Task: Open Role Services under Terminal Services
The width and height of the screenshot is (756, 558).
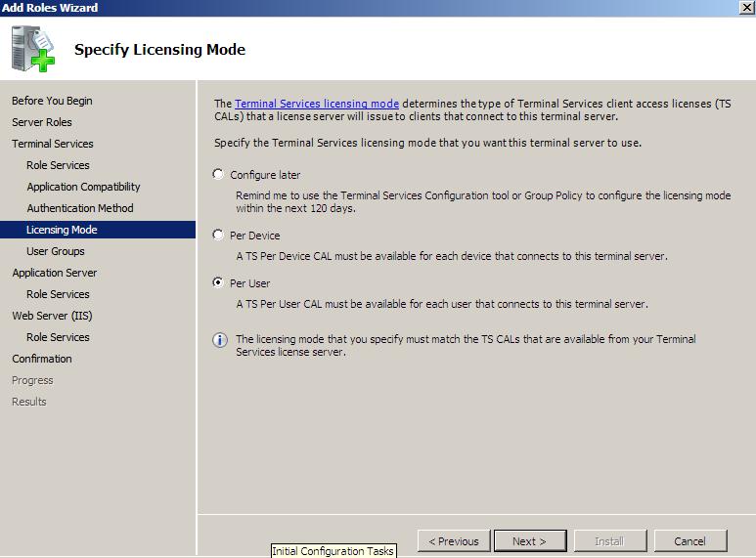Action: pyautogui.click(x=58, y=165)
